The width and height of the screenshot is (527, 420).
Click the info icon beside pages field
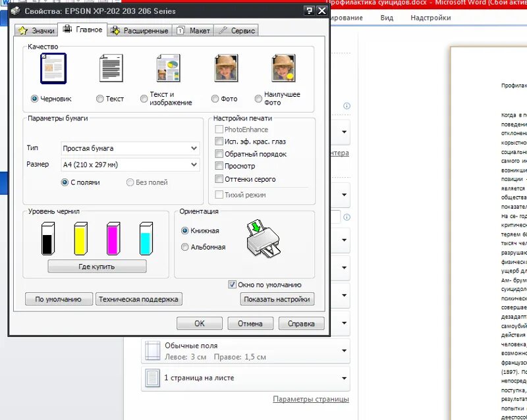pyautogui.click(x=347, y=217)
